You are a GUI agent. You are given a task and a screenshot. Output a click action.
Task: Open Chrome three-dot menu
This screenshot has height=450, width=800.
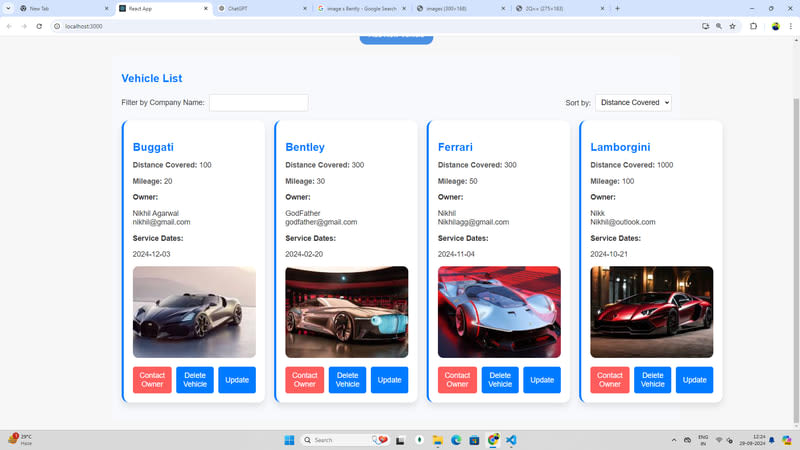click(x=791, y=26)
